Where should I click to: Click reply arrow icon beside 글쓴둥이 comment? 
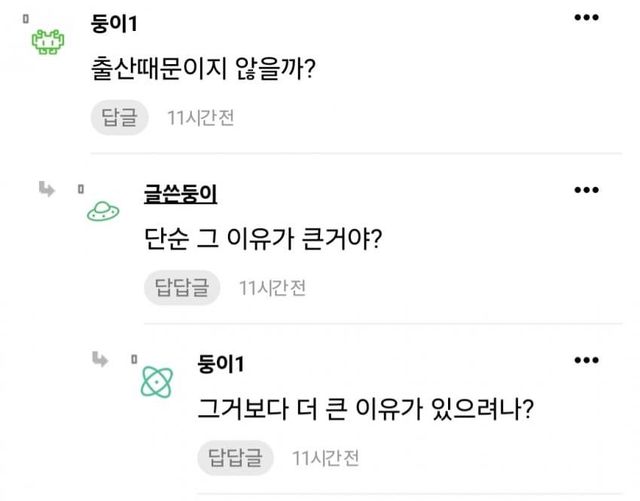click(x=46, y=187)
